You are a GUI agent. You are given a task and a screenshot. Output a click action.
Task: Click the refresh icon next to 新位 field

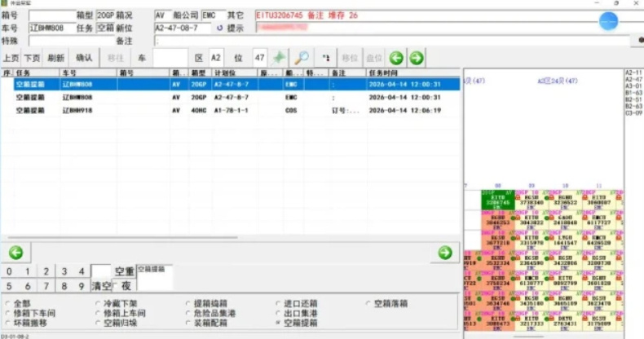point(220,28)
